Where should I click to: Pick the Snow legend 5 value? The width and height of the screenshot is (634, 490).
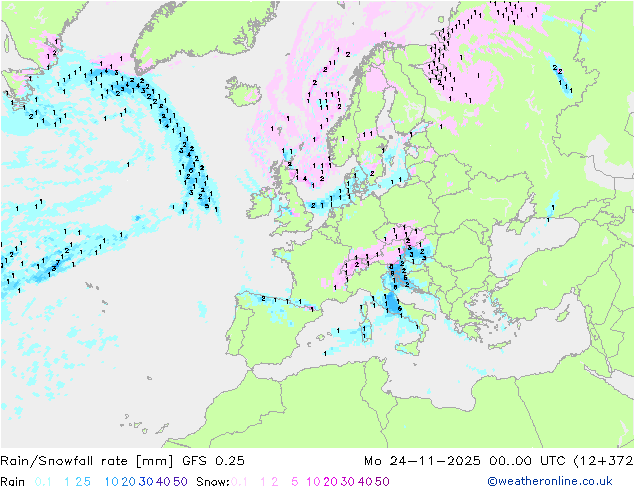coord(295,482)
